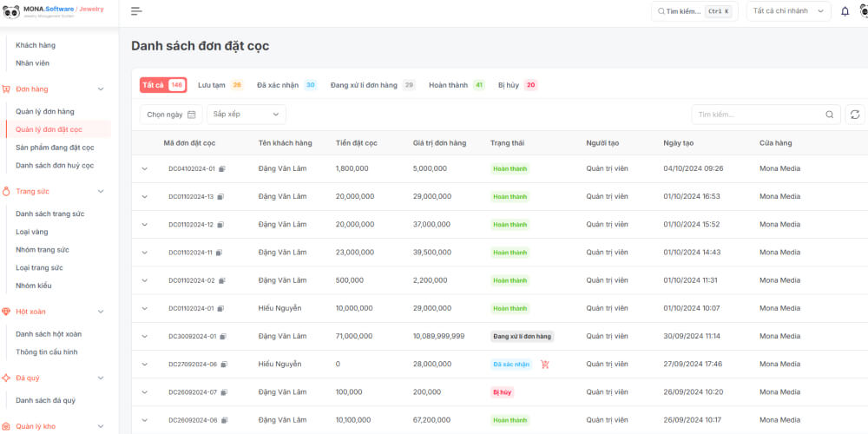Screen dimensions: 868x434
Task: Click the date 04/10/2024 09:26
Action: click(x=693, y=169)
